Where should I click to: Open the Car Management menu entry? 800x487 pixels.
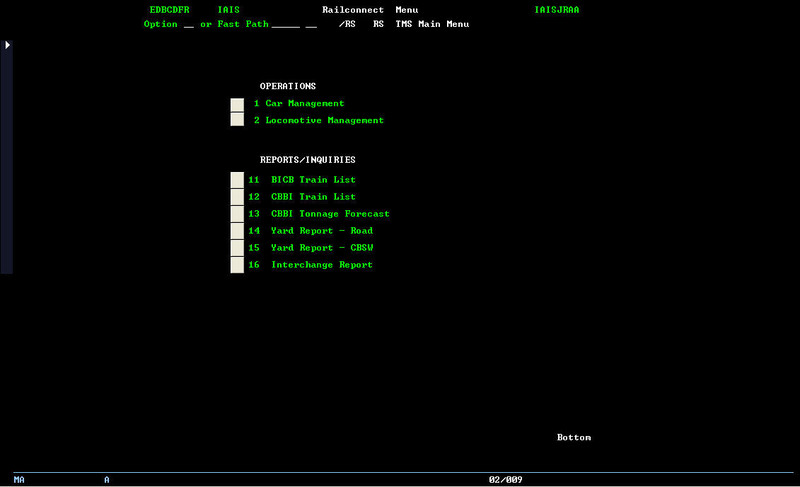[305, 103]
